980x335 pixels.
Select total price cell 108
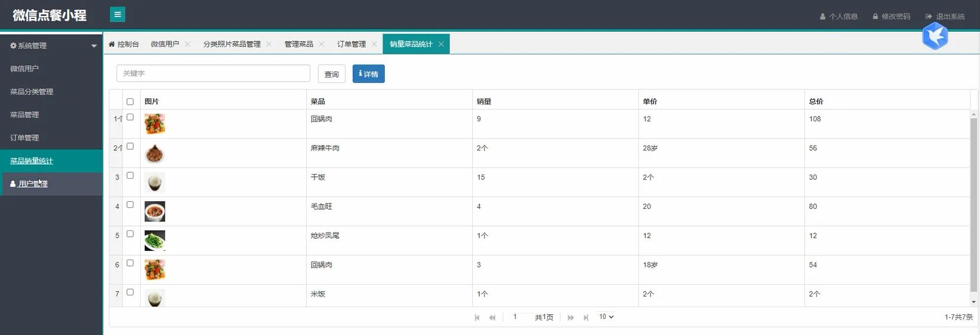(x=887, y=124)
